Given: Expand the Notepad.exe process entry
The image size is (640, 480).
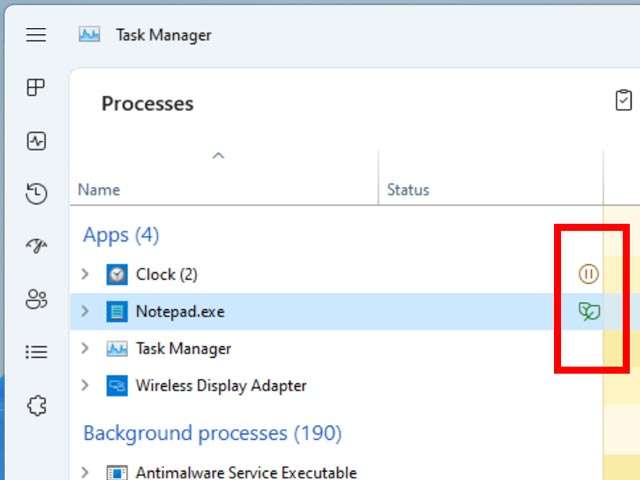Looking at the screenshot, I should click(x=85, y=312).
